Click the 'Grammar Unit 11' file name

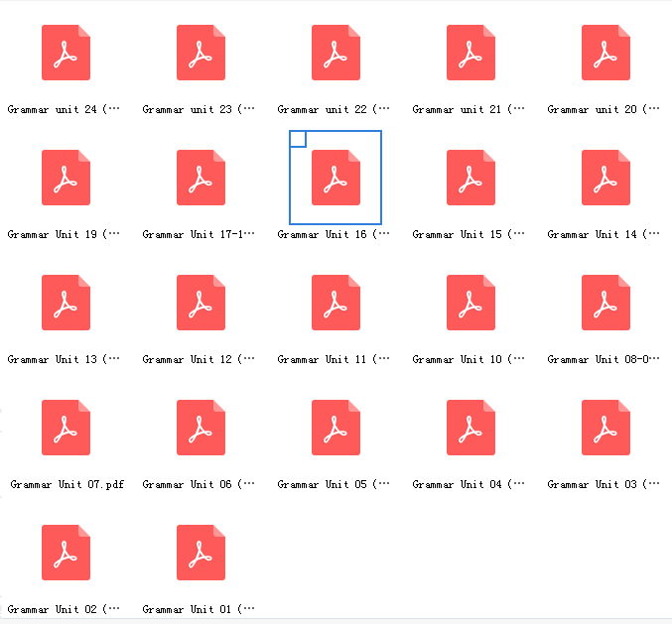click(334, 360)
